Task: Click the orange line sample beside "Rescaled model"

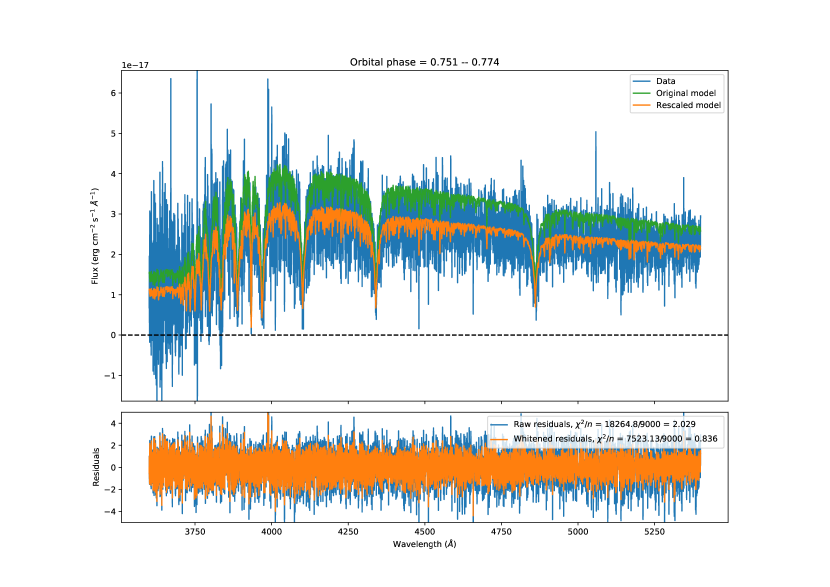Action: pyautogui.click(x=641, y=105)
